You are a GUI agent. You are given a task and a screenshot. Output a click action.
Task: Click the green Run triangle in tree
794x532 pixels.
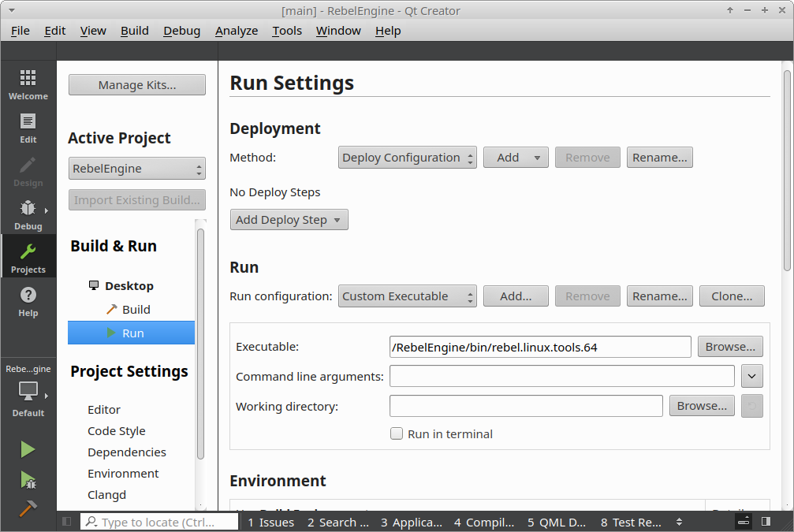111,333
